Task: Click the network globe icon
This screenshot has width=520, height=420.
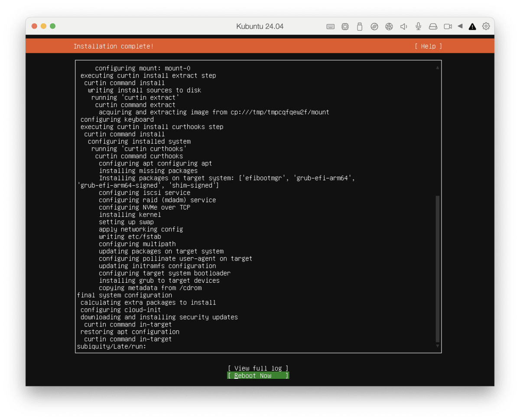Action: (389, 26)
